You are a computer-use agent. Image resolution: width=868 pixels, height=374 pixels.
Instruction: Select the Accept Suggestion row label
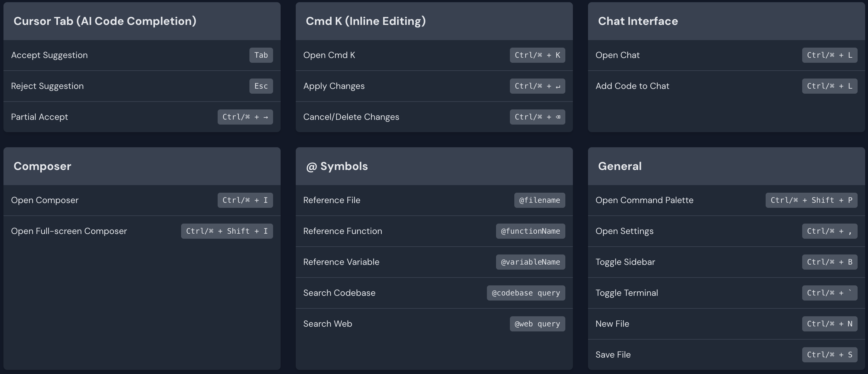49,55
